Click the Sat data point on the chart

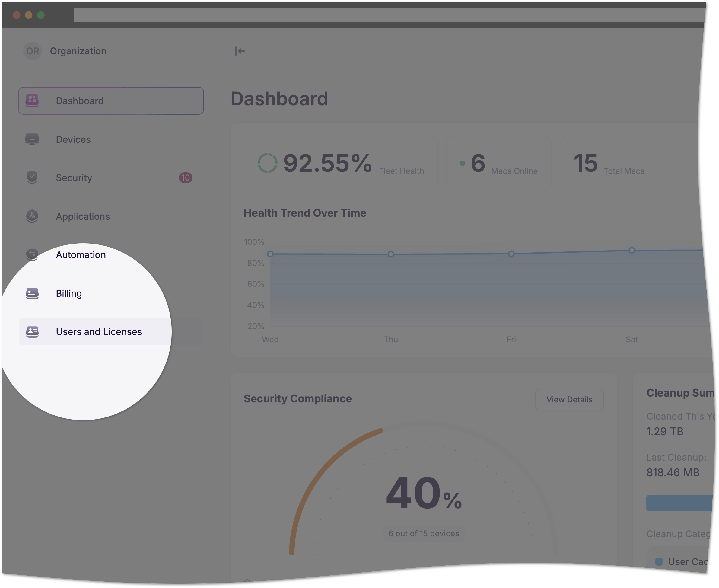632,251
